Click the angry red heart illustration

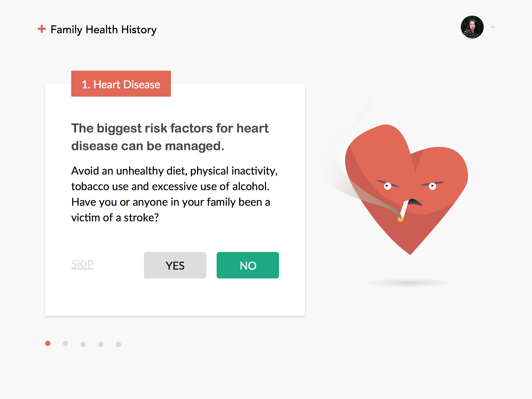tap(407, 190)
